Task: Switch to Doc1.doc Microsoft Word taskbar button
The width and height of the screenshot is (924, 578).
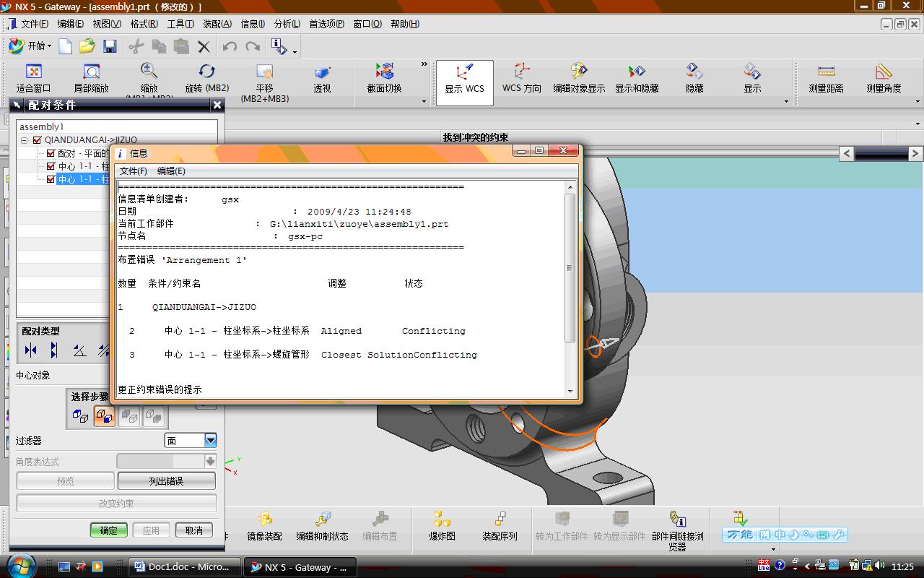Action: (x=185, y=567)
